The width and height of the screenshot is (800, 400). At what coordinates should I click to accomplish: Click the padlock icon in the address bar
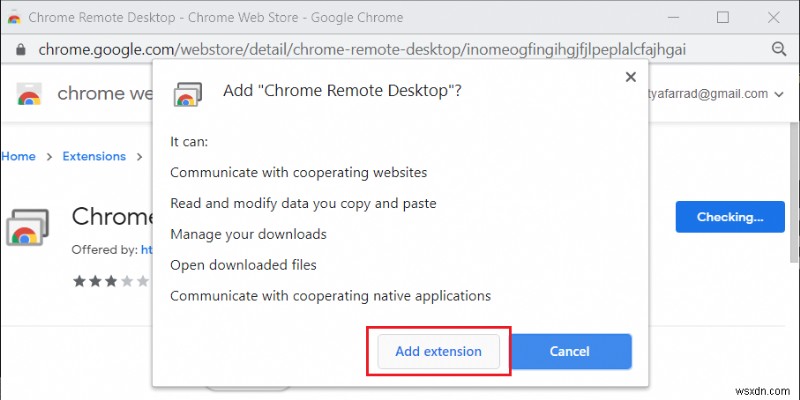20,49
